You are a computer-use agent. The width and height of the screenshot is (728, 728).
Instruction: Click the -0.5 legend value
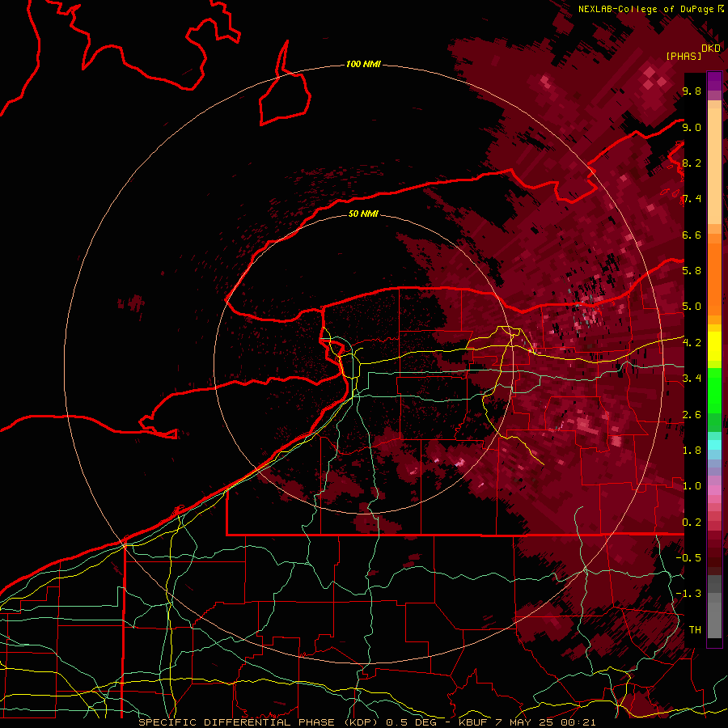click(688, 558)
